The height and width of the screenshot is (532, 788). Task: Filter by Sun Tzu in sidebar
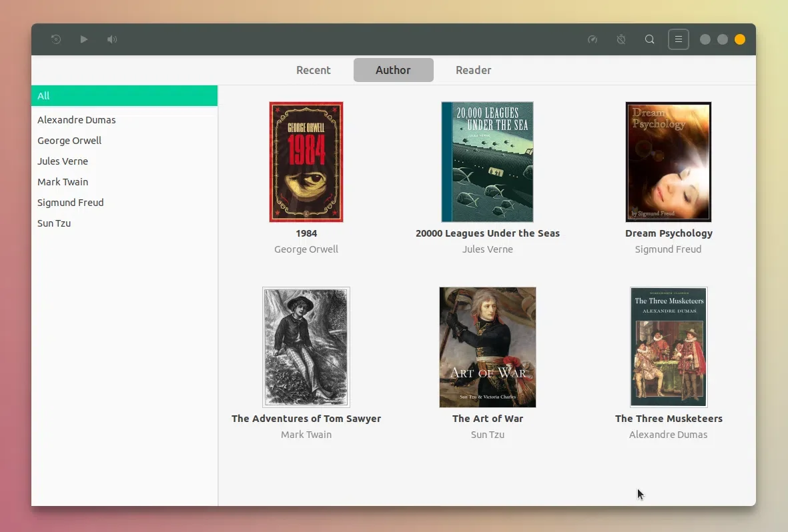(x=124, y=223)
